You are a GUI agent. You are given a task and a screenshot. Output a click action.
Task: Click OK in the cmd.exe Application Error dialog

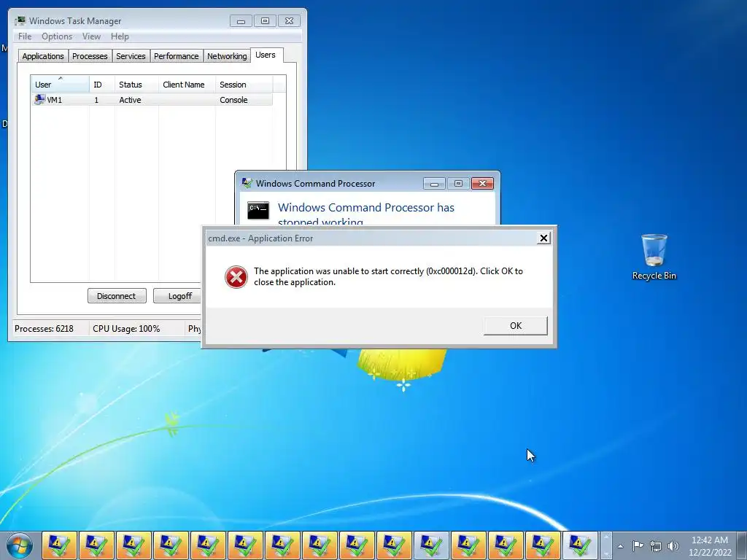coord(516,326)
